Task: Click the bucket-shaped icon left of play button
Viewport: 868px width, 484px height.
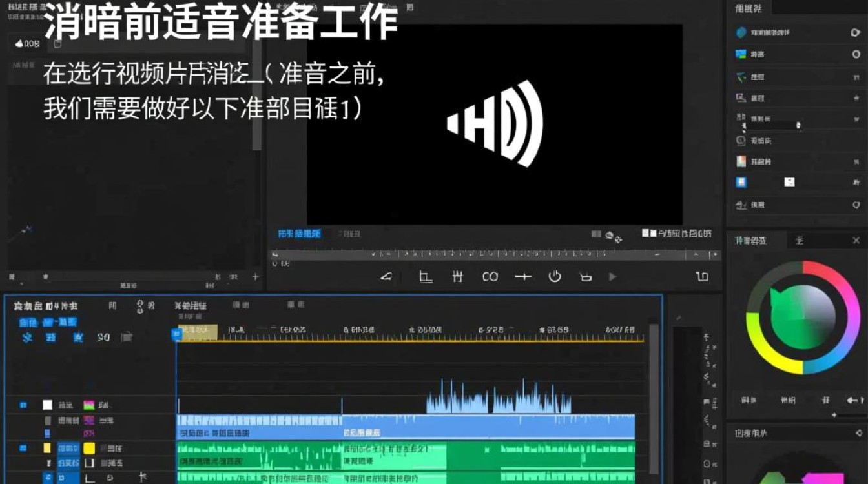Action: pos(586,277)
